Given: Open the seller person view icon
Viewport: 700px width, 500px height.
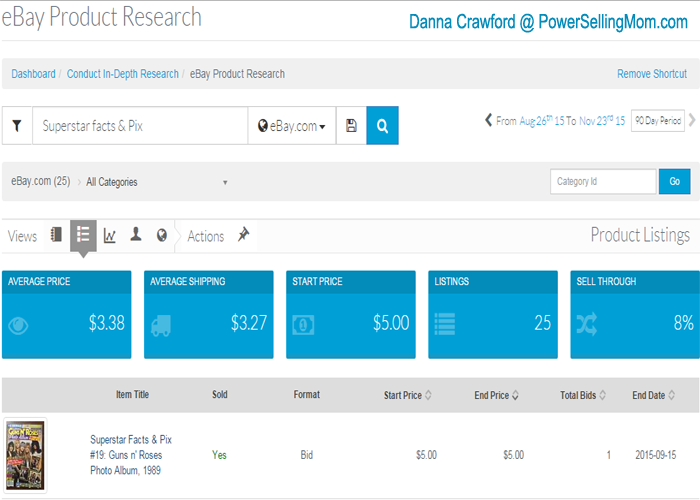Looking at the screenshot, I should coord(135,235).
